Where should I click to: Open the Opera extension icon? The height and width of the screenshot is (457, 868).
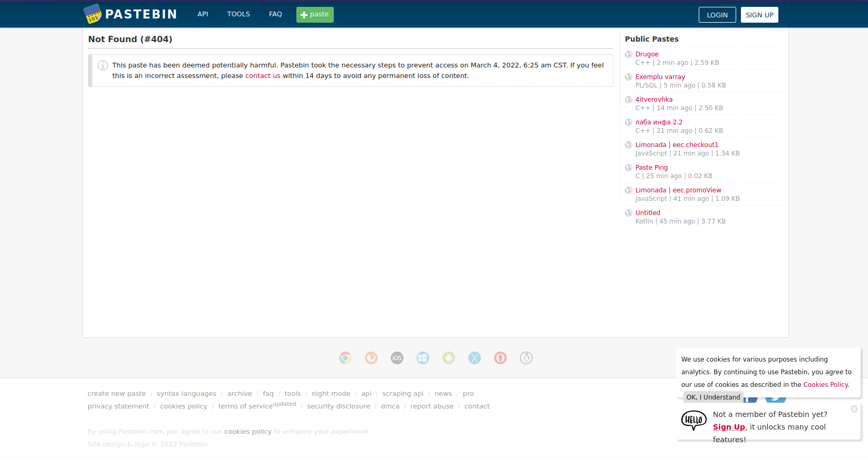tap(500, 358)
